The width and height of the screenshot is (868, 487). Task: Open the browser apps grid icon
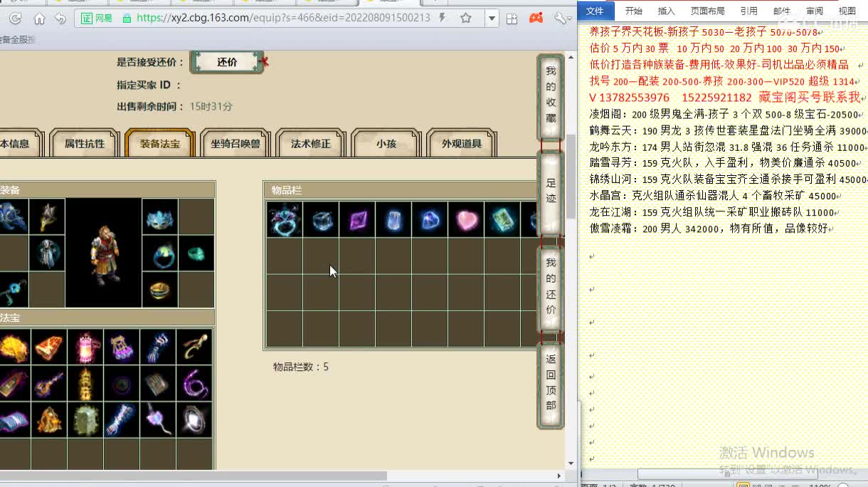[512, 19]
